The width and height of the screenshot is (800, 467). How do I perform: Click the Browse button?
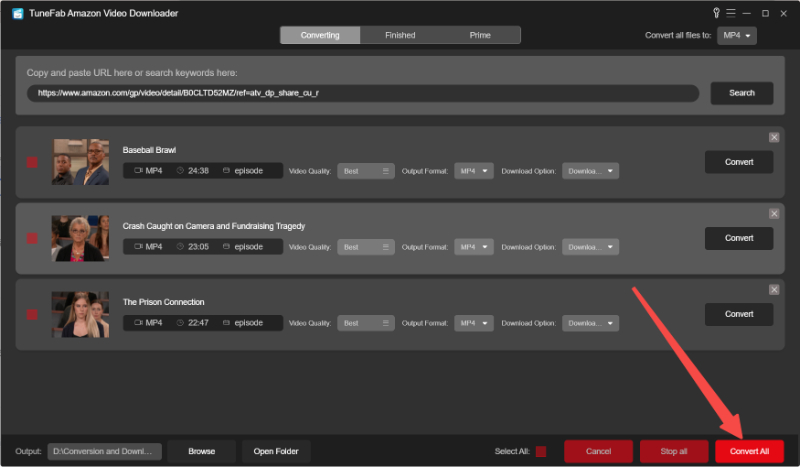coord(202,451)
